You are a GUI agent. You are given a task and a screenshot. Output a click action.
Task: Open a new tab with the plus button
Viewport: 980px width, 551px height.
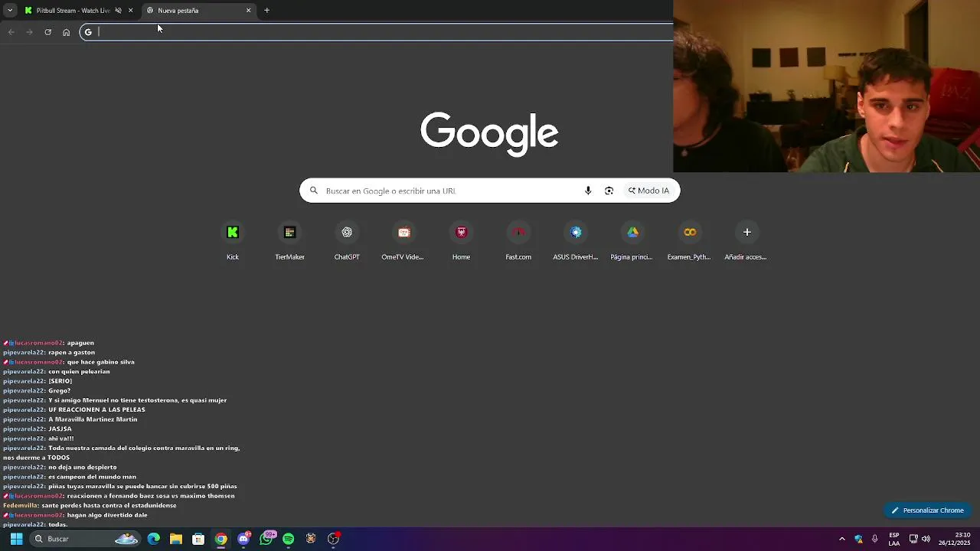[x=266, y=11]
